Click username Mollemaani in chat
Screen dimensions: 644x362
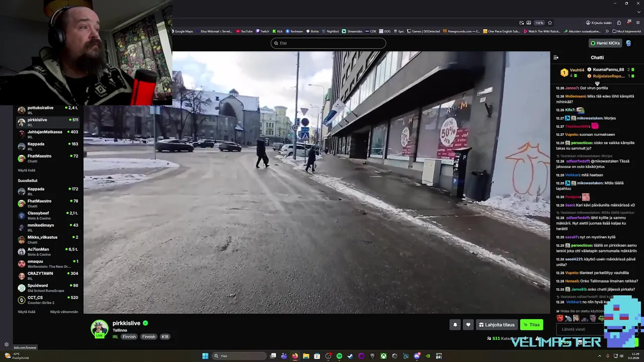click(x=576, y=96)
